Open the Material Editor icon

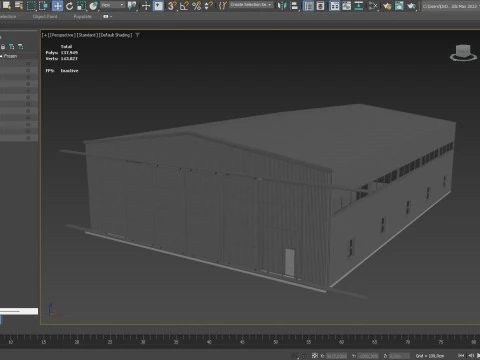pos(373,6)
